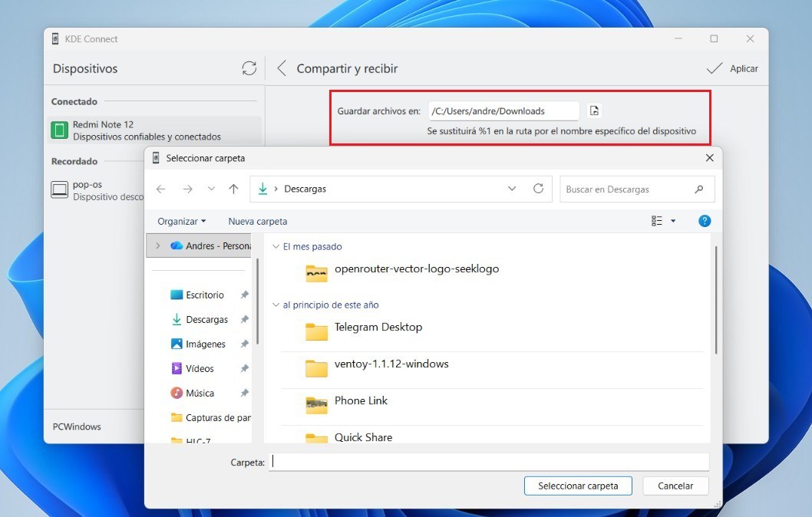This screenshot has width=812, height=517.
Task: Open Capturas de pantalla in sidebar
Action: pyautogui.click(x=210, y=417)
